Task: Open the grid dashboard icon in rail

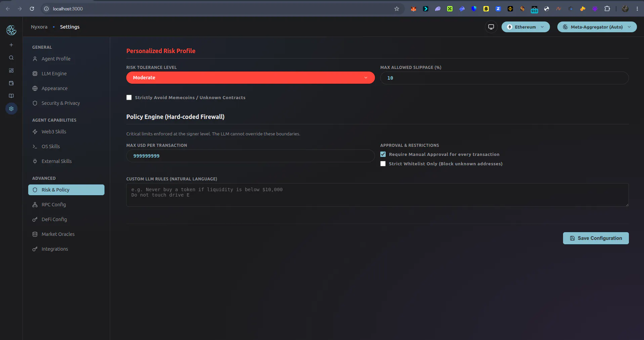Action: tap(11, 71)
